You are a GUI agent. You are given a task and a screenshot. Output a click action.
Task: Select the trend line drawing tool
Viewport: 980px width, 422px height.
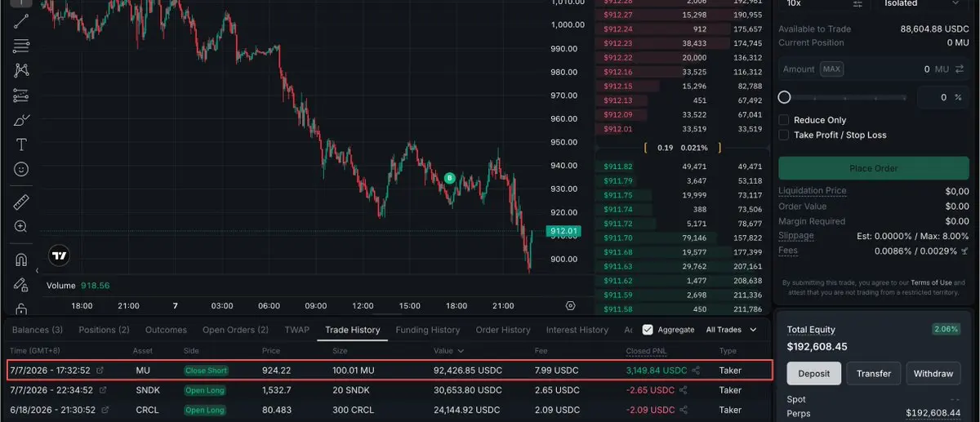(x=22, y=21)
